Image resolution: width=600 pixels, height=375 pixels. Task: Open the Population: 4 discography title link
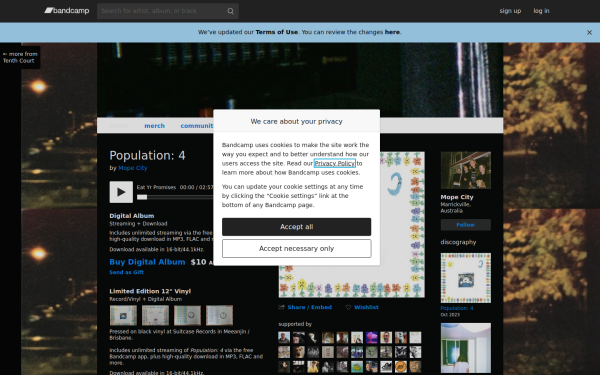click(457, 308)
